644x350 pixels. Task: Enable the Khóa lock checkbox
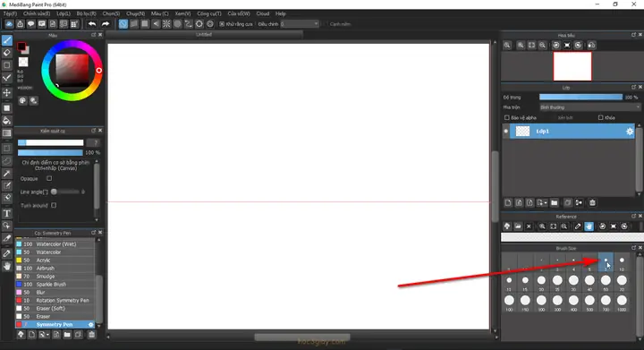point(600,117)
